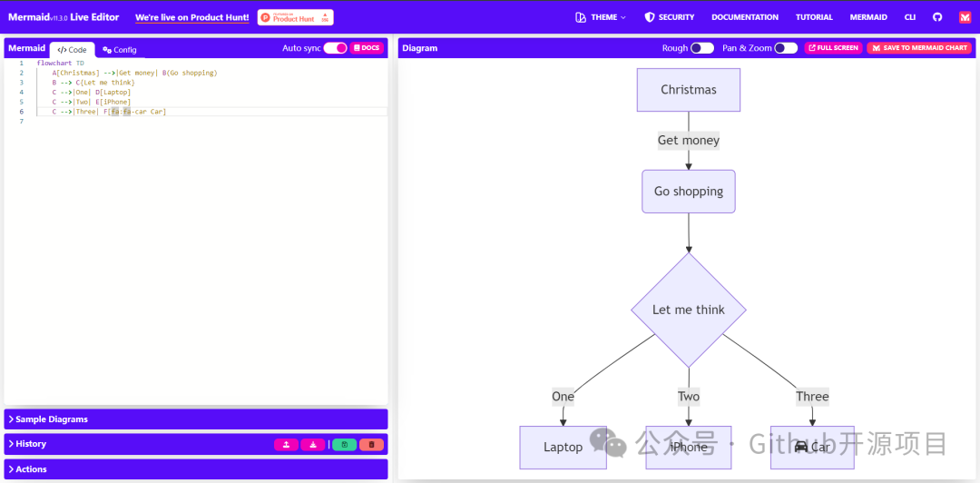980x483 pixels.
Task: Click the Two edge label
Action: tap(688, 397)
